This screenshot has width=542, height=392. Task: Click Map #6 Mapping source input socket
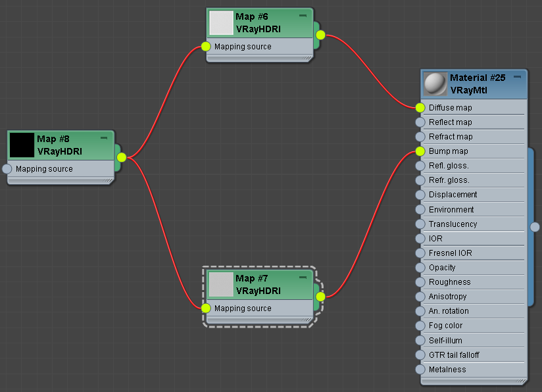[x=206, y=47]
